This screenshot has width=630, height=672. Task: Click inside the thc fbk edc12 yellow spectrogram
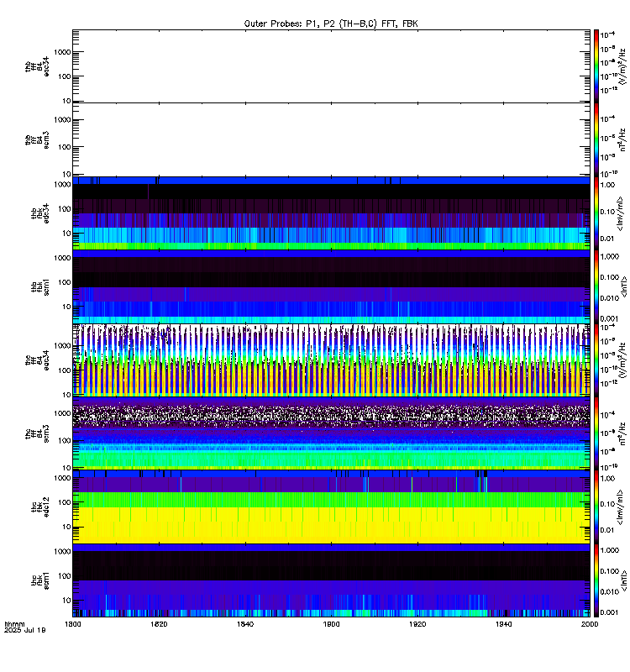(331, 507)
